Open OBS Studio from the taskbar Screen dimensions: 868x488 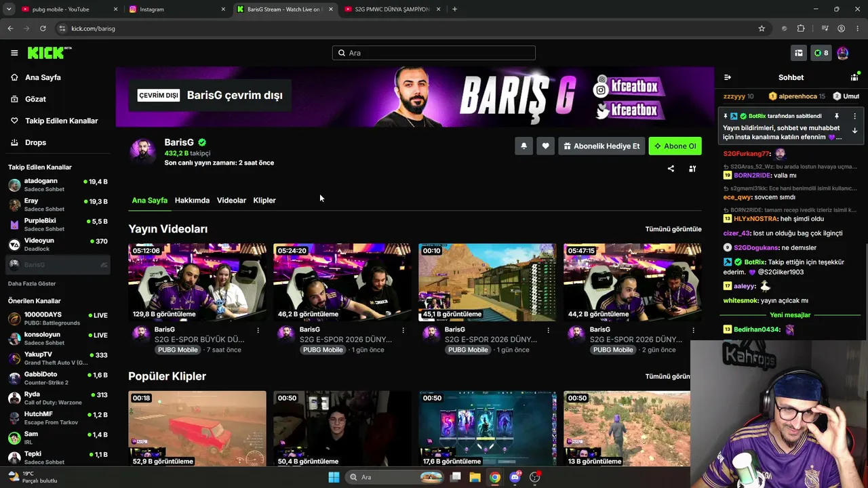point(535,477)
